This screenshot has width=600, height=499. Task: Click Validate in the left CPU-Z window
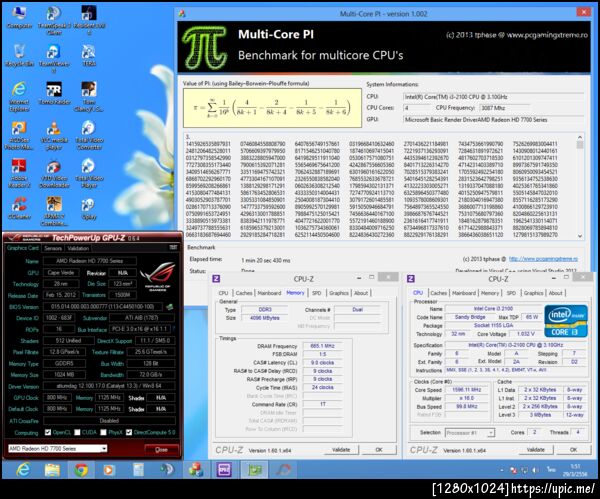pyautogui.click(x=341, y=450)
